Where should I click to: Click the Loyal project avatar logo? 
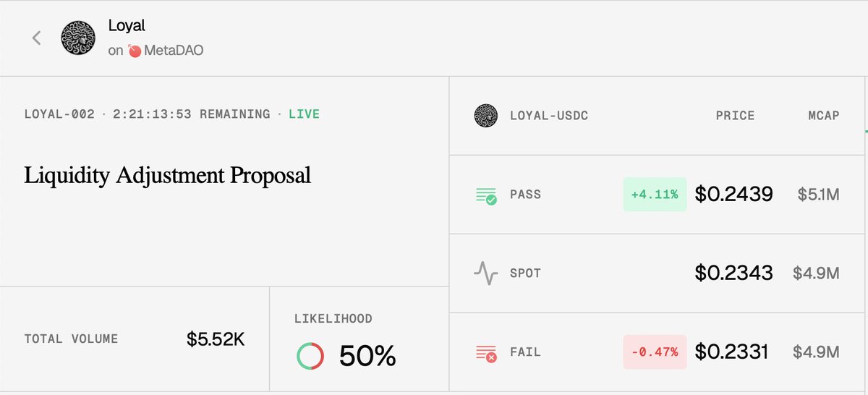click(78, 38)
